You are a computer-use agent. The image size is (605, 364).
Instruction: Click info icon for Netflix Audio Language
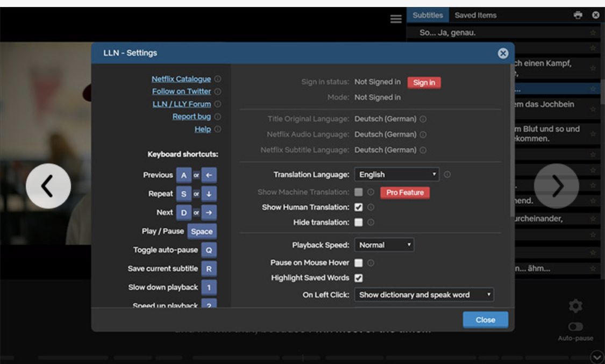(x=423, y=134)
